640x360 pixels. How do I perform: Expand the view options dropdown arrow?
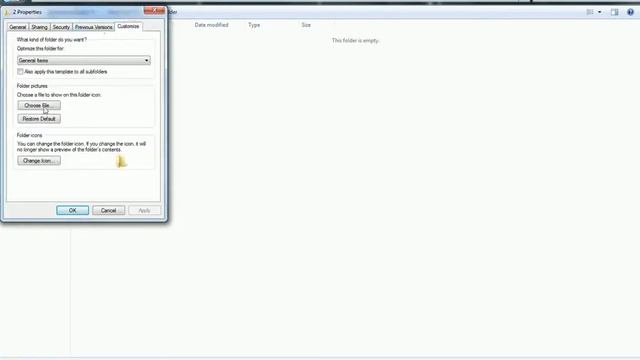point(600,12)
